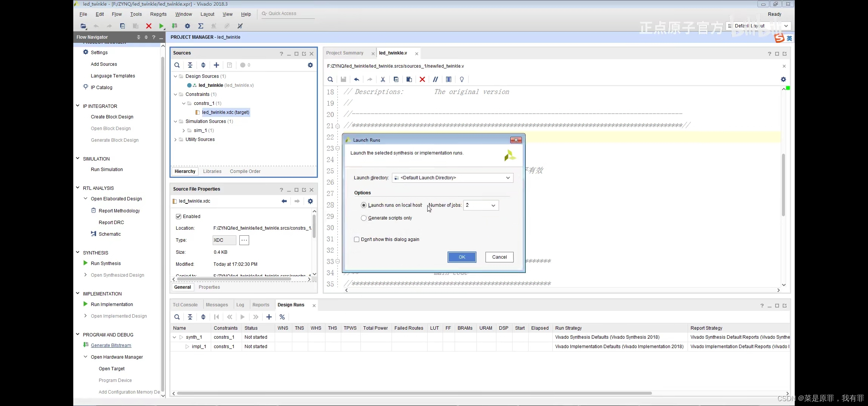
Task: Open the Launch directory dropdown
Action: [452, 178]
